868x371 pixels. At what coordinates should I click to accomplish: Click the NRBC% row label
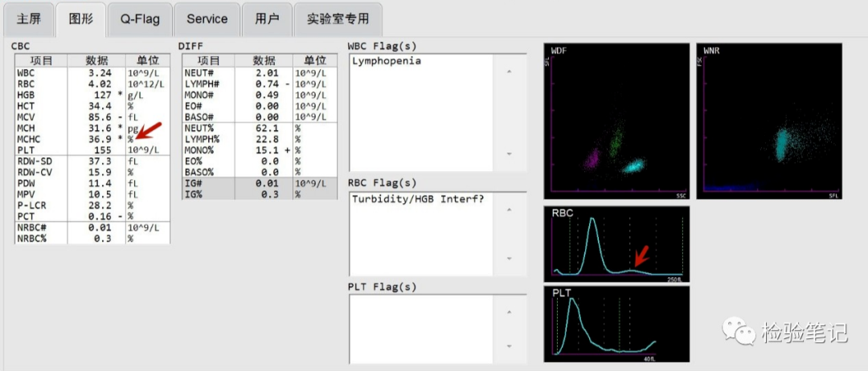coord(30,238)
